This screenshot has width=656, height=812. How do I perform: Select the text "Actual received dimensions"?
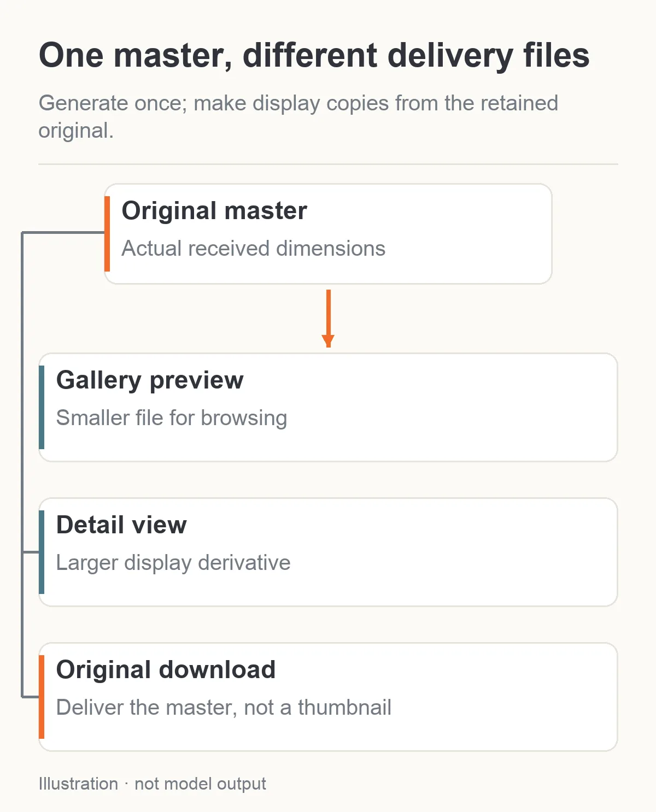(x=254, y=249)
